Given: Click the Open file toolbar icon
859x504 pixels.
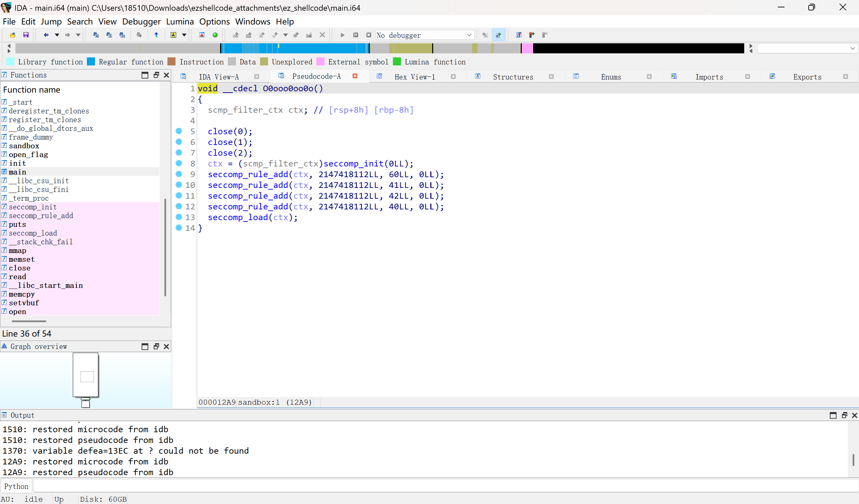Looking at the screenshot, I should (x=13, y=35).
